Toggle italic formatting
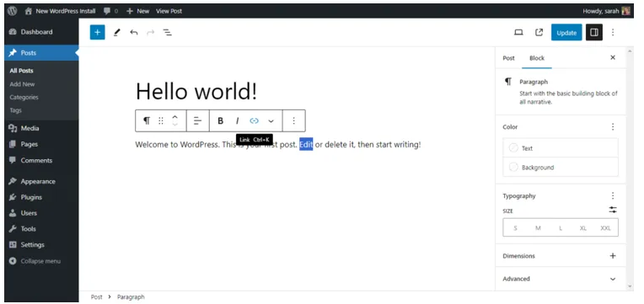The height and width of the screenshot is (304, 644). click(237, 120)
